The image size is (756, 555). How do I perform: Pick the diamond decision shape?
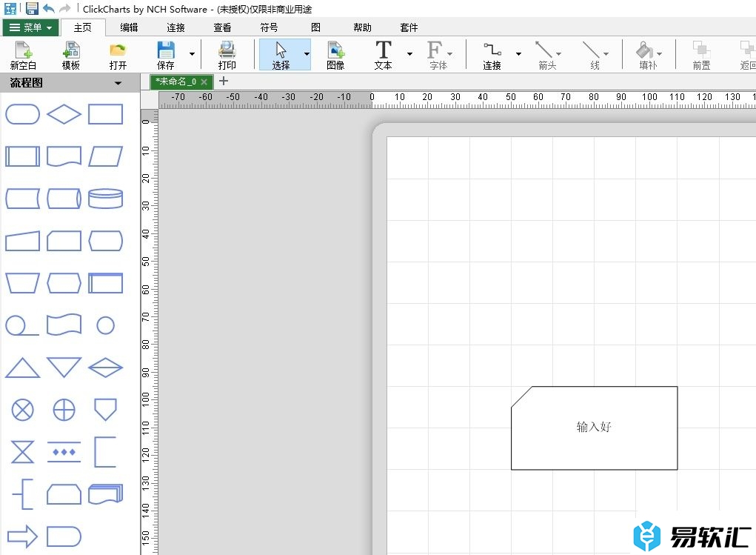tap(64, 114)
